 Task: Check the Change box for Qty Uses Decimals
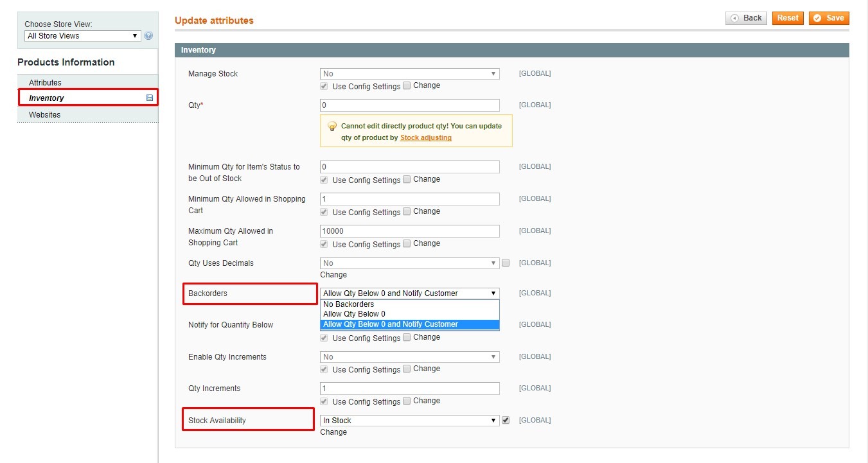click(506, 263)
